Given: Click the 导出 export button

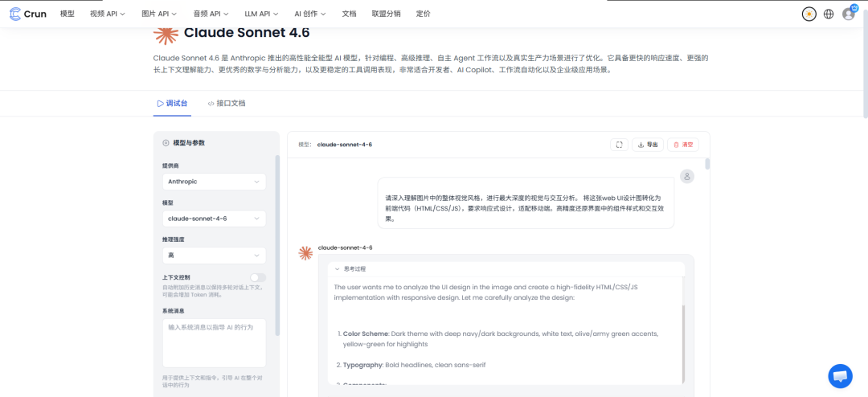Looking at the screenshot, I should 648,145.
